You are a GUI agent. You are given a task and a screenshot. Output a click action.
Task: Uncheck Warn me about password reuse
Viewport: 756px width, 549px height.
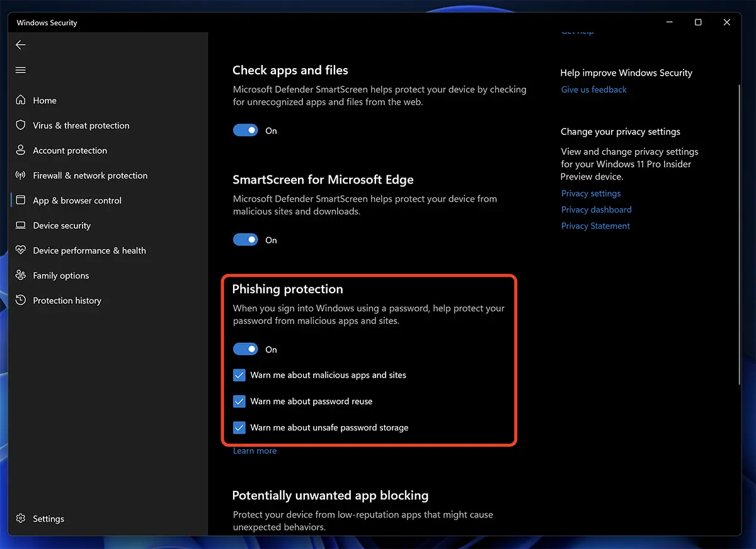click(x=239, y=402)
